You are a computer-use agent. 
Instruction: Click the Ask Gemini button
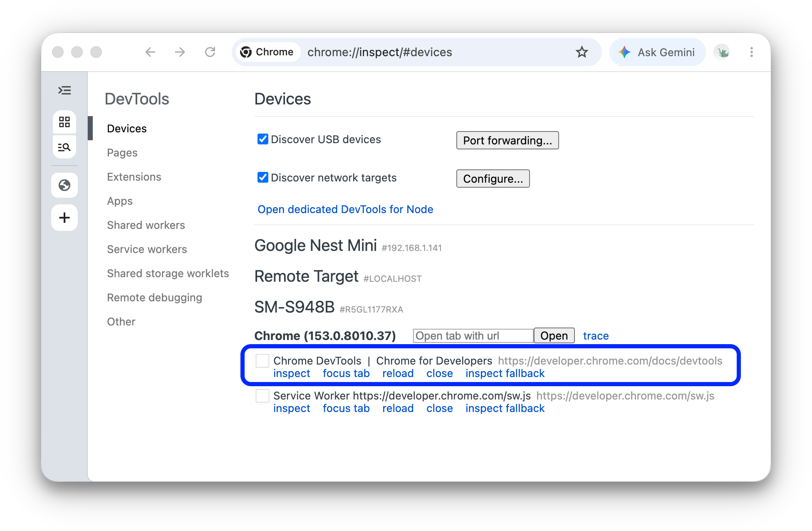[x=658, y=52]
